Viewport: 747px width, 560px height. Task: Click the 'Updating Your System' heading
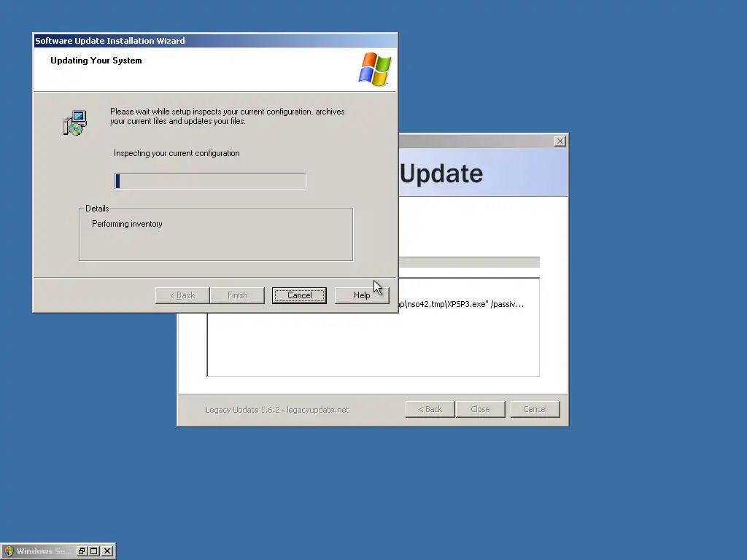coord(96,61)
